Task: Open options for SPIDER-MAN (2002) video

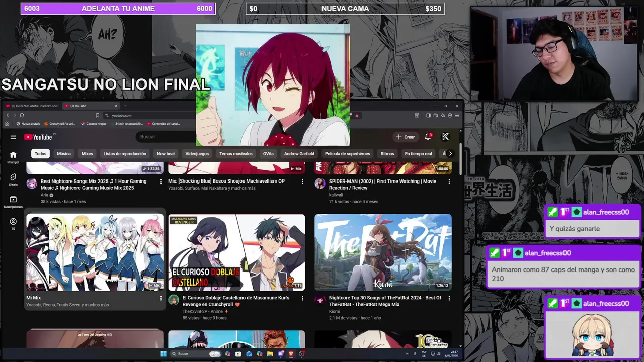Action: coord(449,182)
